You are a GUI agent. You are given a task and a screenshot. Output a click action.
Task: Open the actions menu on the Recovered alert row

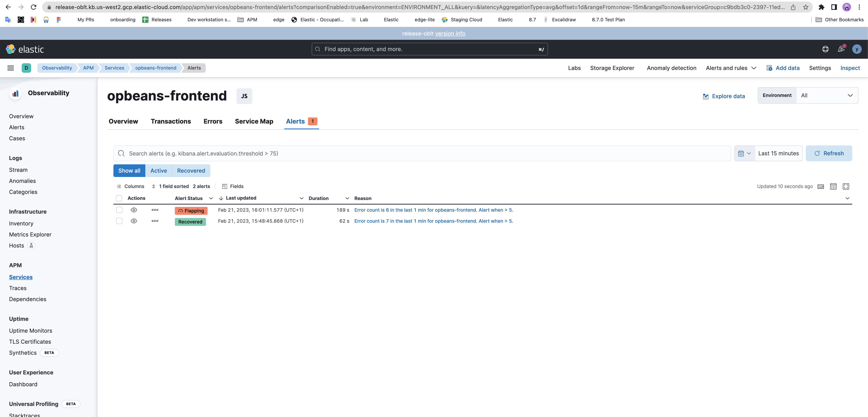pos(155,221)
